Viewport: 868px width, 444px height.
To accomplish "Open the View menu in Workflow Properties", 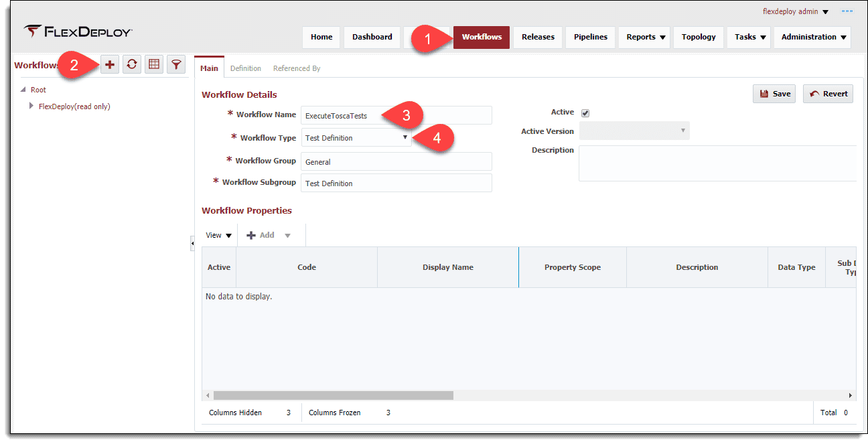I will pos(218,235).
